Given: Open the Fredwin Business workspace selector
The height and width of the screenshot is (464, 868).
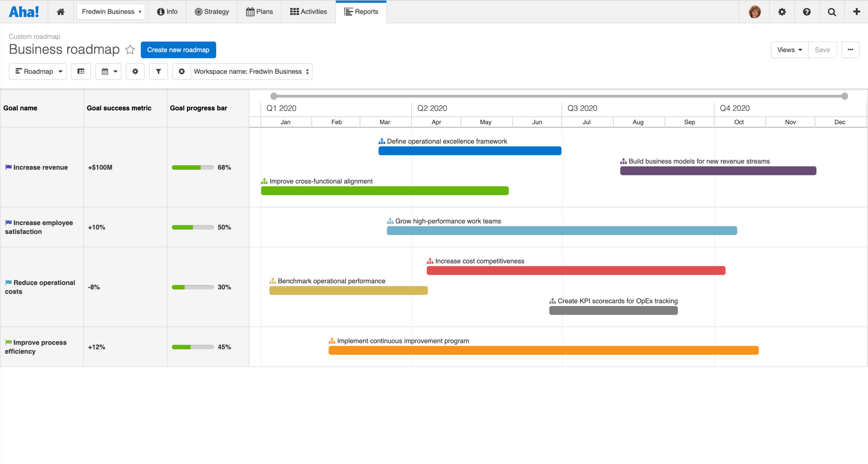Looking at the screenshot, I should (x=111, y=11).
